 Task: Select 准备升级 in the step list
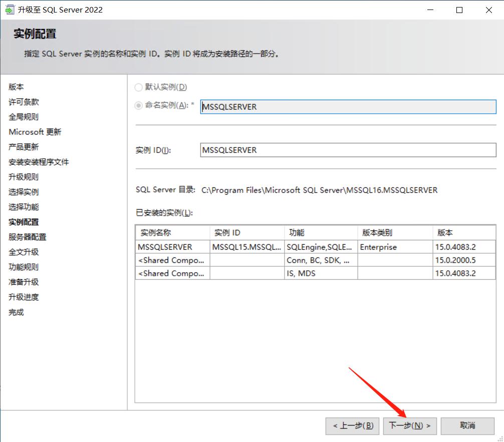pyautogui.click(x=24, y=282)
